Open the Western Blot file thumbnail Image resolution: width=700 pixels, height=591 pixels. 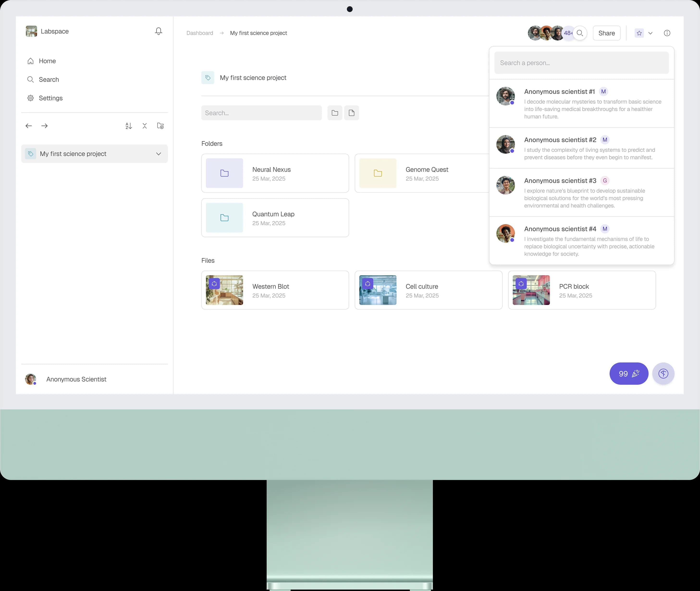pyautogui.click(x=224, y=290)
